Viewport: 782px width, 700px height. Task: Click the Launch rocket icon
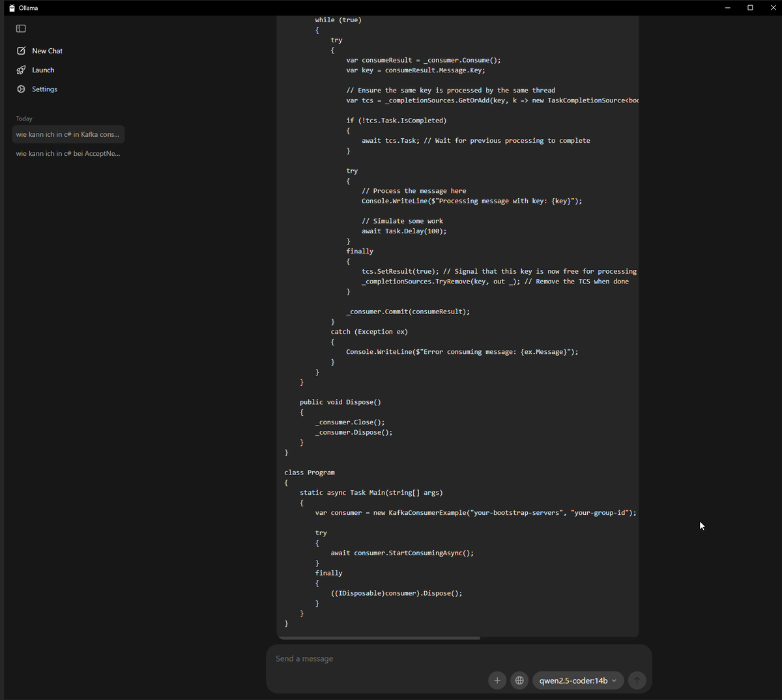click(x=21, y=70)
